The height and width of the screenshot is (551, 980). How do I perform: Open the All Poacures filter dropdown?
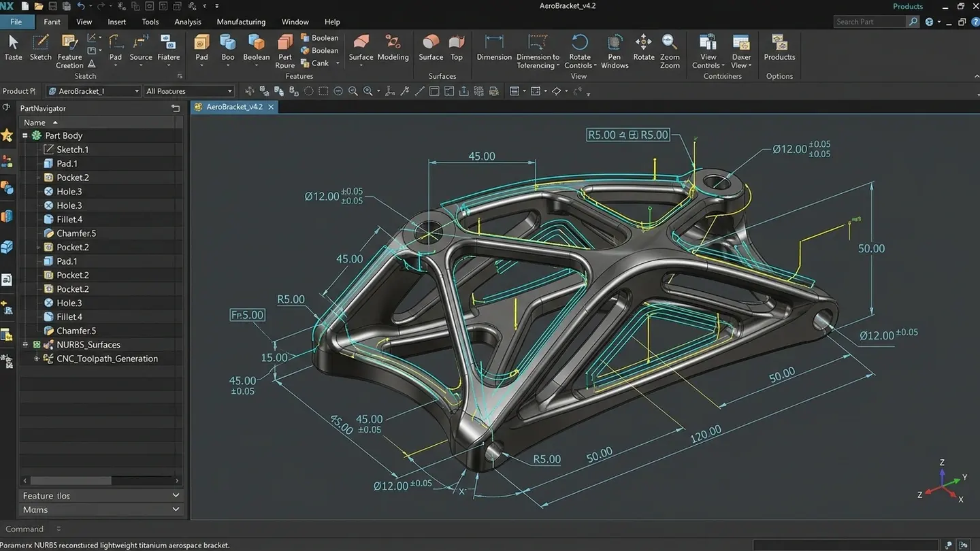189,91
